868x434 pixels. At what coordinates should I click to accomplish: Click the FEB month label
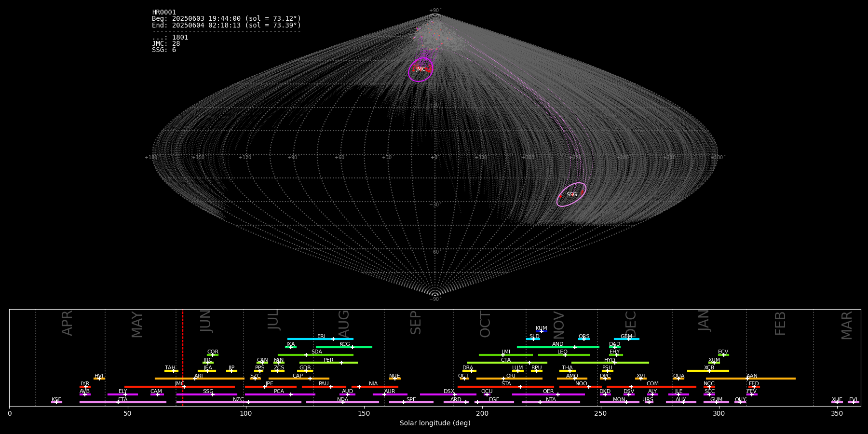[x=780, y=323]
